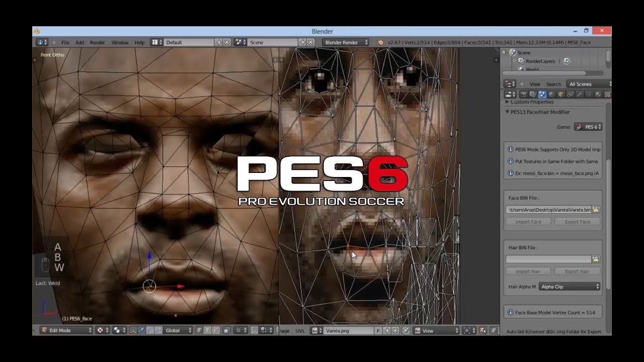Image resolution: width=644 pixels, height=362 pixels.
Task: Click the Default screen layout field
Action: pos(189,43)
